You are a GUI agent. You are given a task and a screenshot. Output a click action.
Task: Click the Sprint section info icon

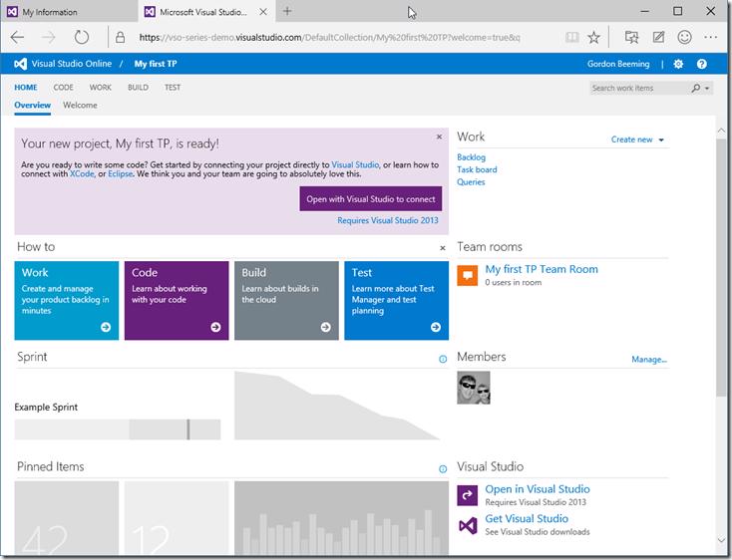443,359
